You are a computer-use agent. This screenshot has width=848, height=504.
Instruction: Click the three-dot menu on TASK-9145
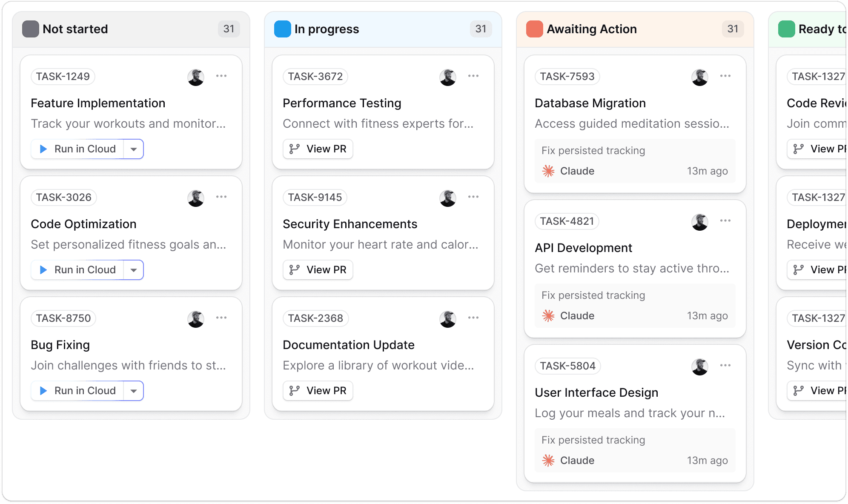point(473,197)
